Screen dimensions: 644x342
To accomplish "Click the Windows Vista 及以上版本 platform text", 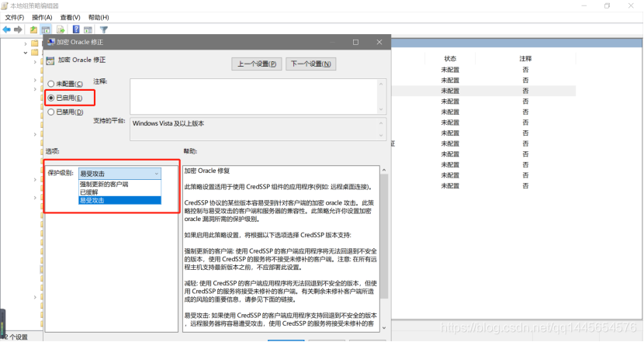I will click(x=168, y=123).
